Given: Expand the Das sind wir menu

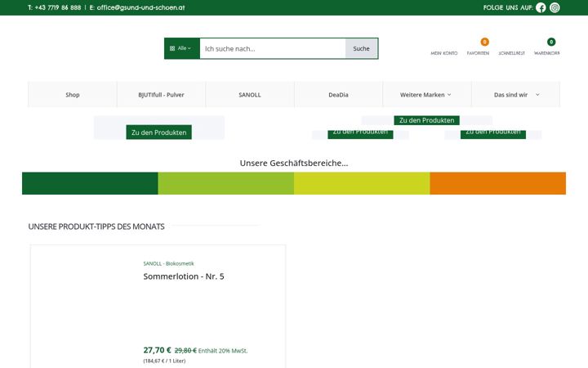Looking at the screenshot, I should point(516,95).
